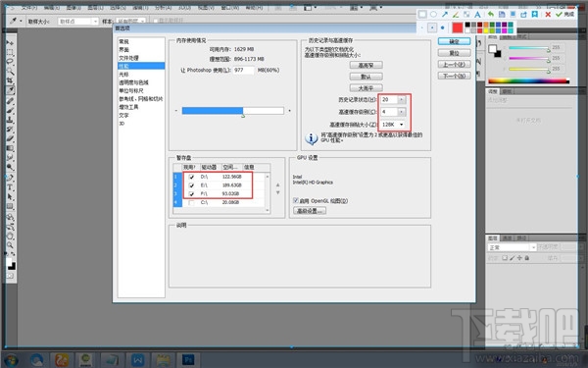588x368 pixels.
Task: Select the Path Selection arrow tool
Action: (x=10, y=197)
